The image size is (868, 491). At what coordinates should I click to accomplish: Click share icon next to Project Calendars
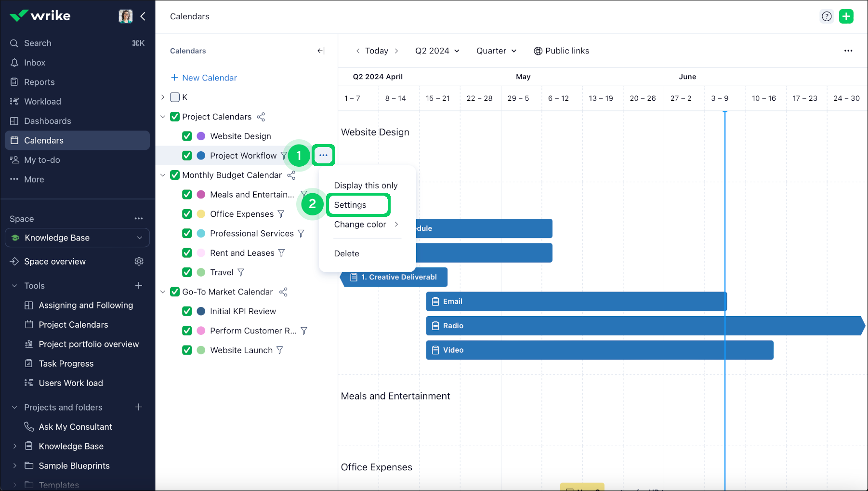pyautogui.click(x=261, y=117)
